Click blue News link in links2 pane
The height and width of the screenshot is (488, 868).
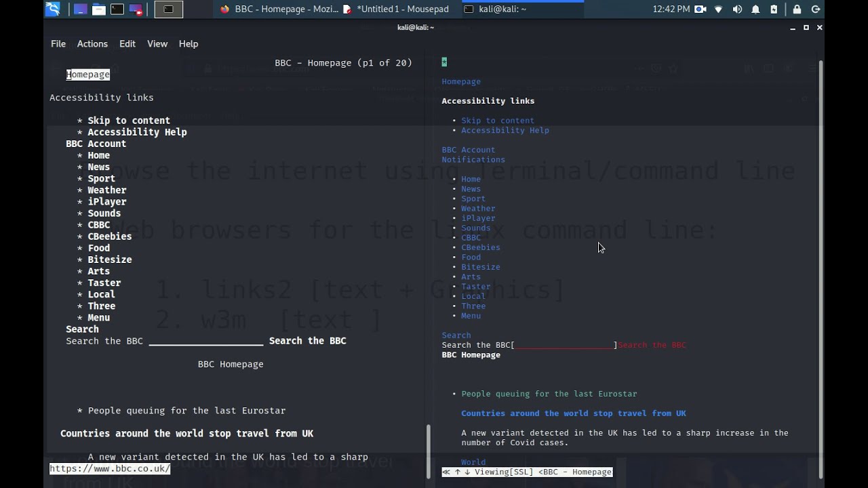[471, 189]
